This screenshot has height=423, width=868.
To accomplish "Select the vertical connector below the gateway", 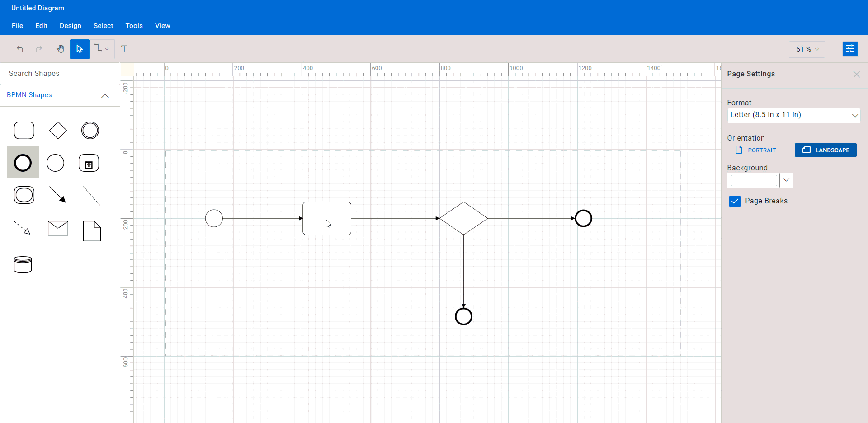I will (x=463, y=271).
